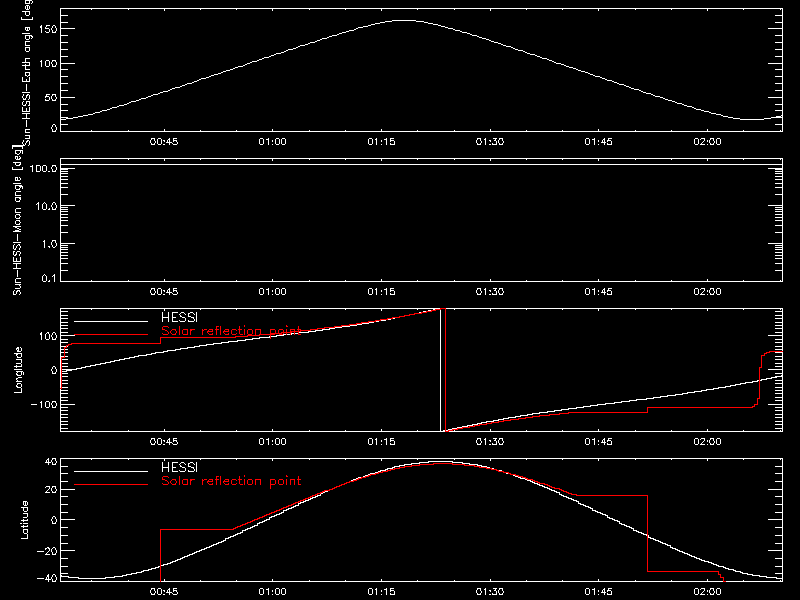Click the 20 tick on Latitude plot

click(51, 490)
